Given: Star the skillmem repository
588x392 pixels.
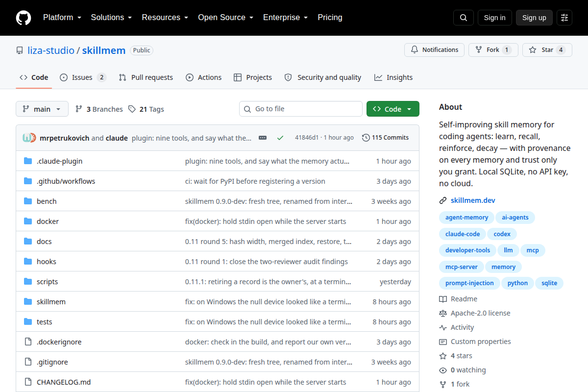Looking at the screenshot, I should click(x=547, y=50).
